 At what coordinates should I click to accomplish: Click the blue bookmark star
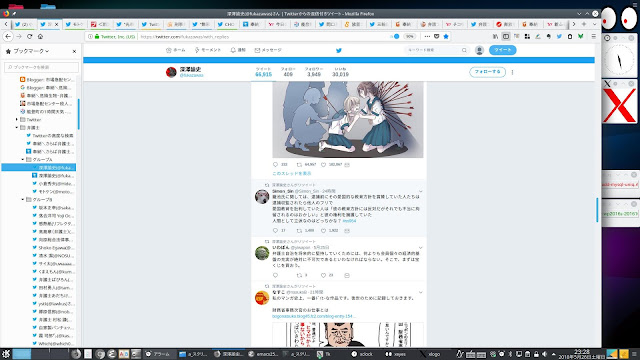[446, 36]
